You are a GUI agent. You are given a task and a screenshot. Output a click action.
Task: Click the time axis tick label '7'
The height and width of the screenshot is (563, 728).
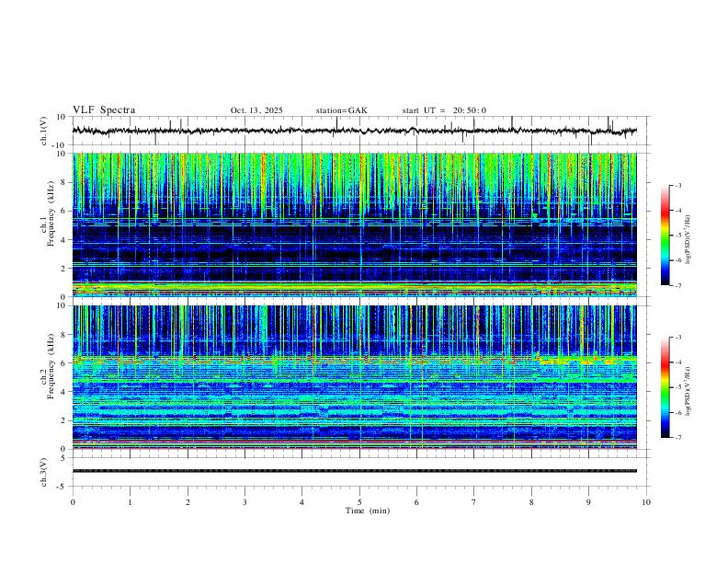(474, 502)
